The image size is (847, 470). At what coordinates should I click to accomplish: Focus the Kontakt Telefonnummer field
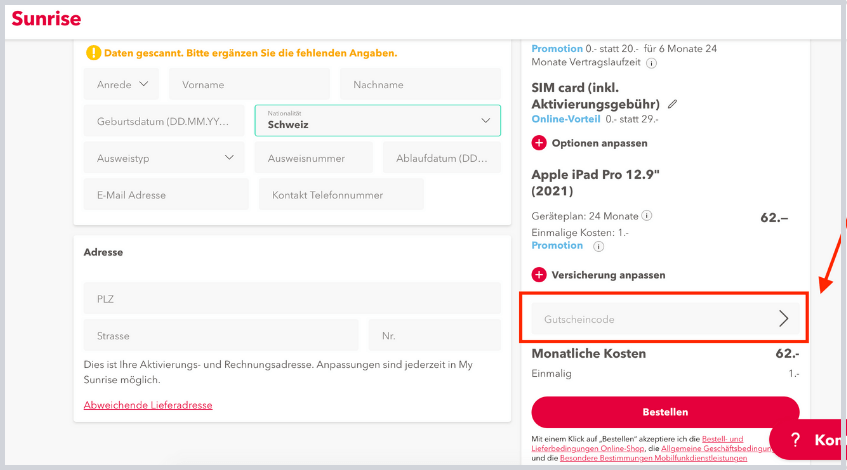point(341,194)
